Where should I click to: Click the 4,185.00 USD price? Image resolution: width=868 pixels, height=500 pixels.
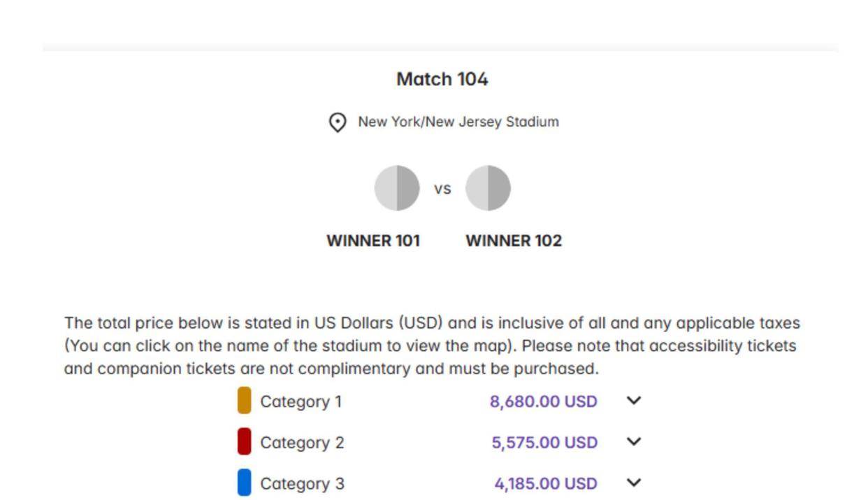[x=546, y=484]
